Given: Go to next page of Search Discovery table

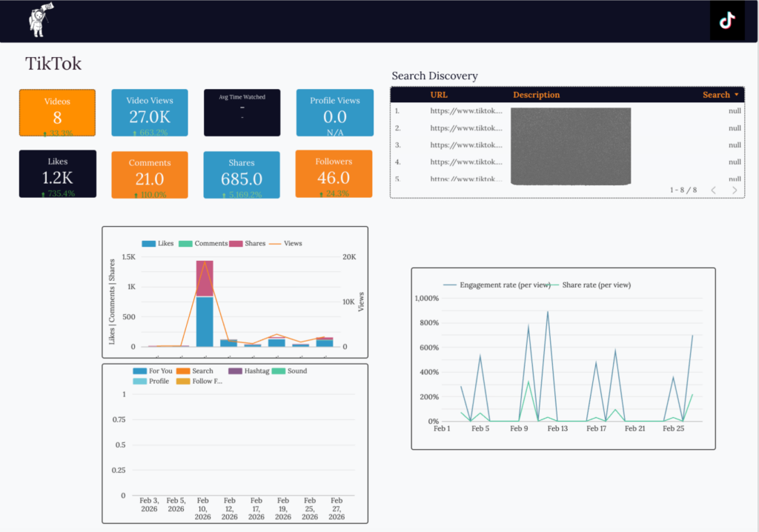Looking at the screenshot, I should [x=735, y=190].
